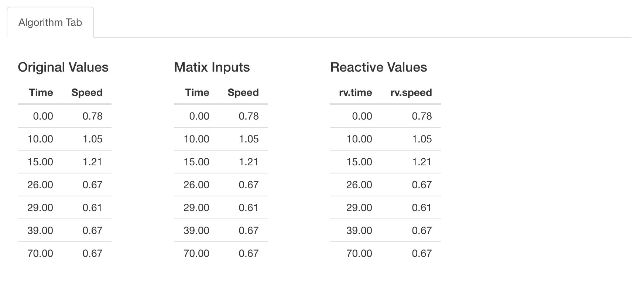This screenshot has height=296, width=644.
Task: Select Matix Inputs Time cell 29.00
Action: (x=196, y=208)
